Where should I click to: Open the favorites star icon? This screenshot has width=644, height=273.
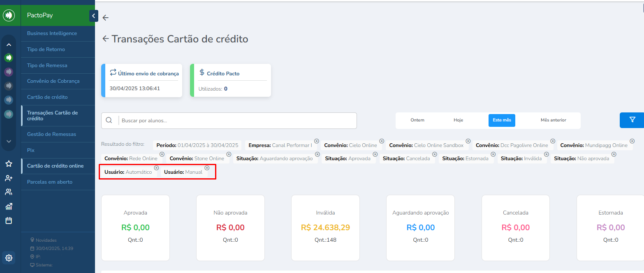tap(9, 164)
